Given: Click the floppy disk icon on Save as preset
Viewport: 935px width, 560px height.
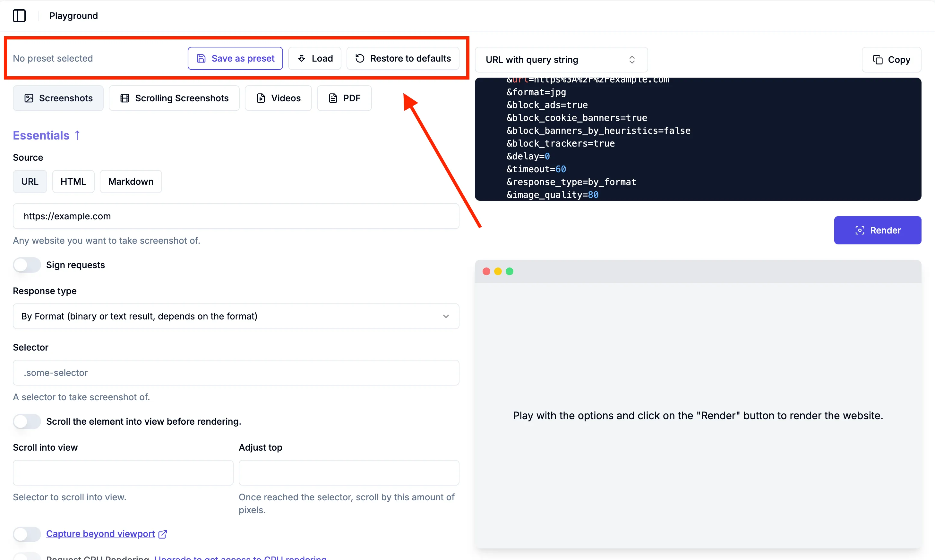Looking at the screenshot, I should tap(201, 58).
